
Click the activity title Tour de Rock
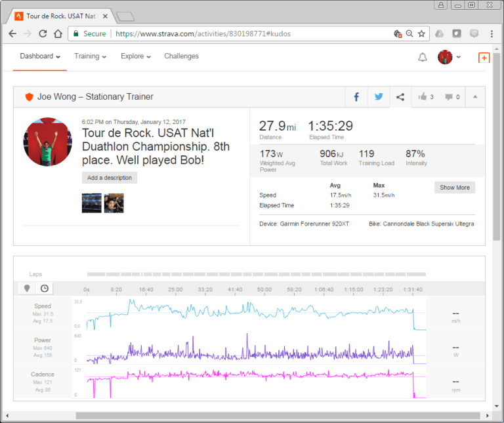tap(156, 146)
